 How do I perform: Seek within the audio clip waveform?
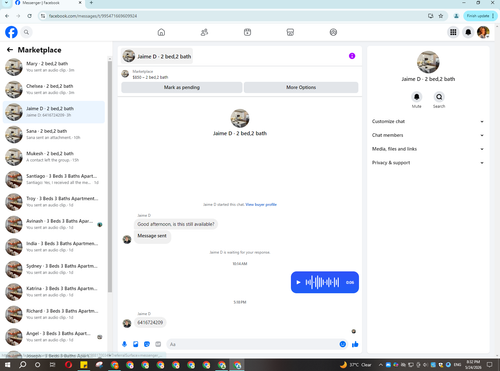coord(322,282)
